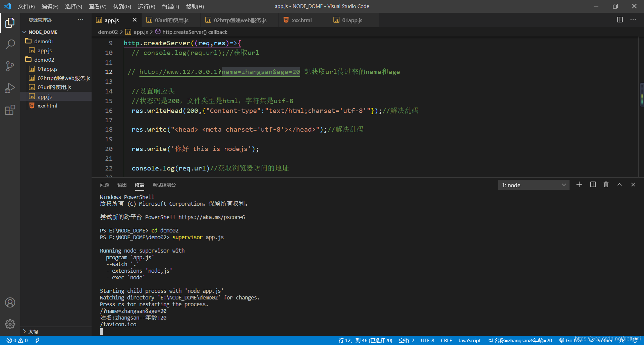Image resolution: width=644 pixels, height=345 pixels.
Task: Click the notifications bell icon
Action: click(x=636, y=340)
